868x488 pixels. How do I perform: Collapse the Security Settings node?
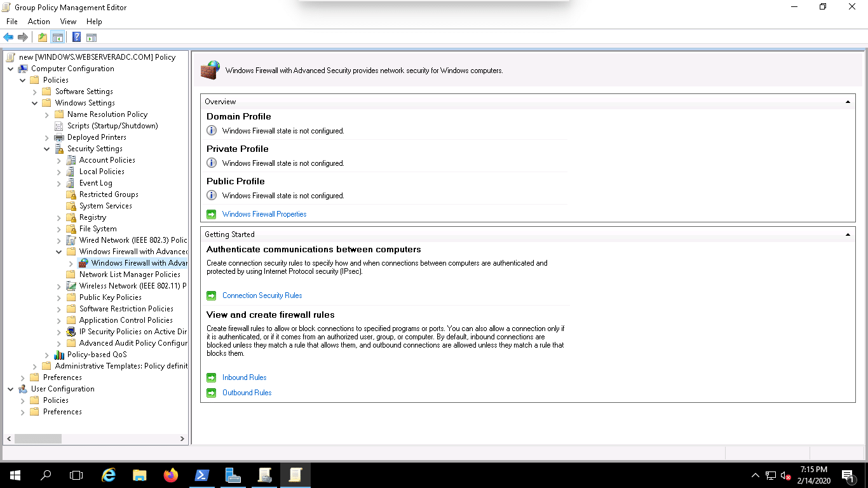[47, 149]
